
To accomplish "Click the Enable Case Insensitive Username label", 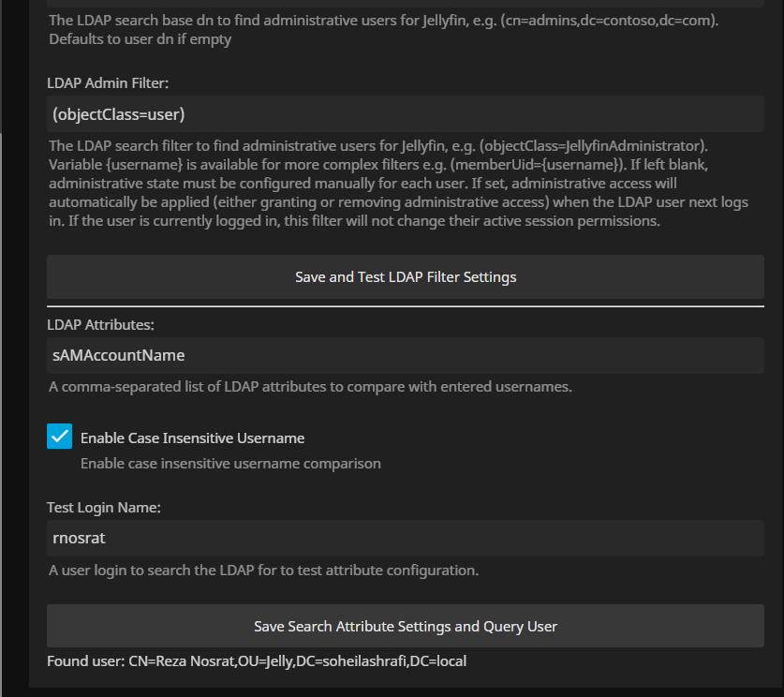I will pyautogui.click(x=192, y=437).
